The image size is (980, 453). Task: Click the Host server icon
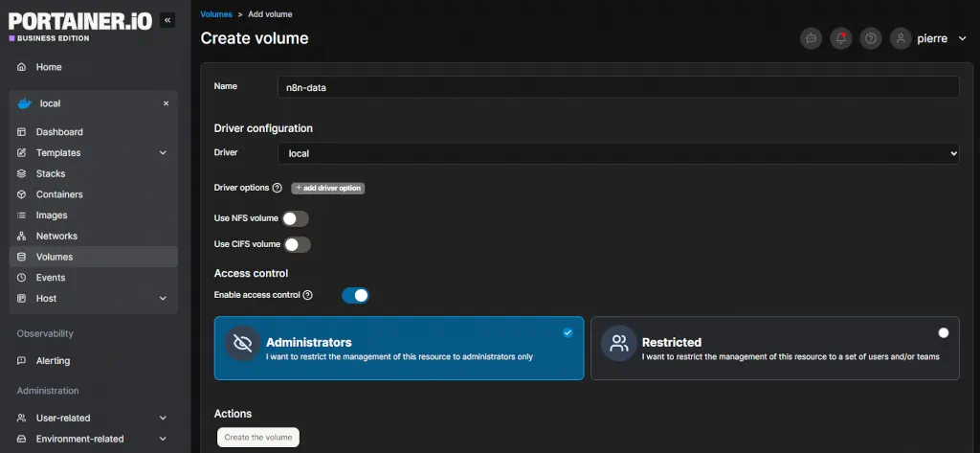click(21, 299)
